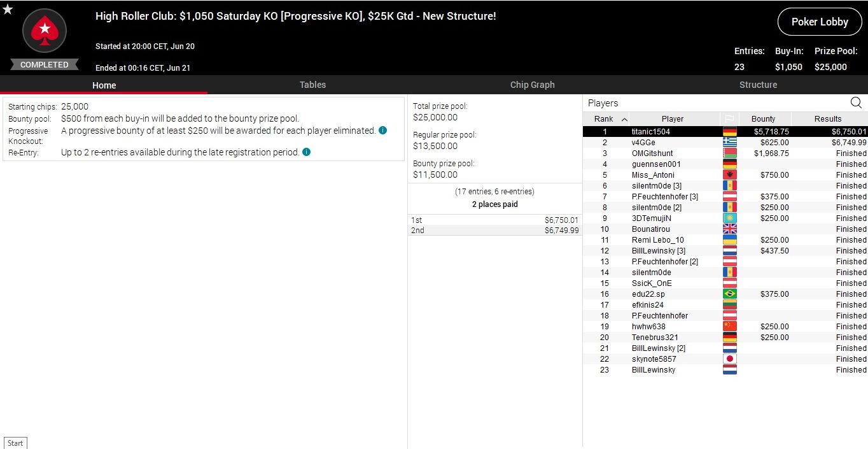
Task: Click info icon beside Re-Entry description
Action: pos(307,152)
